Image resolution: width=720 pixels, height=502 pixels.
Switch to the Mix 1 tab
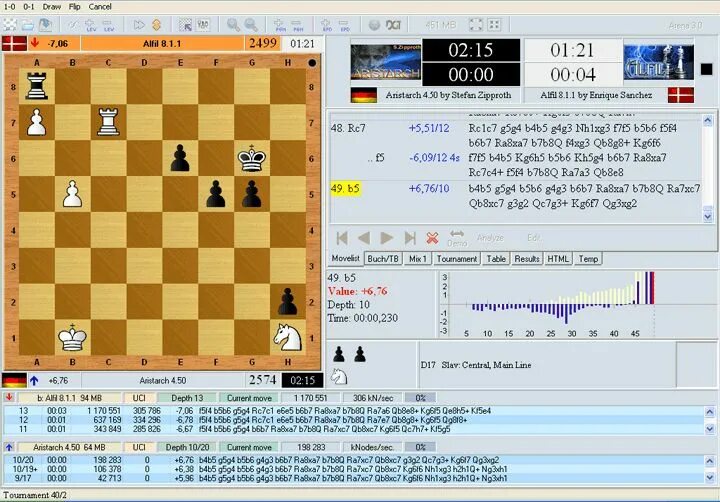[417, 259]
